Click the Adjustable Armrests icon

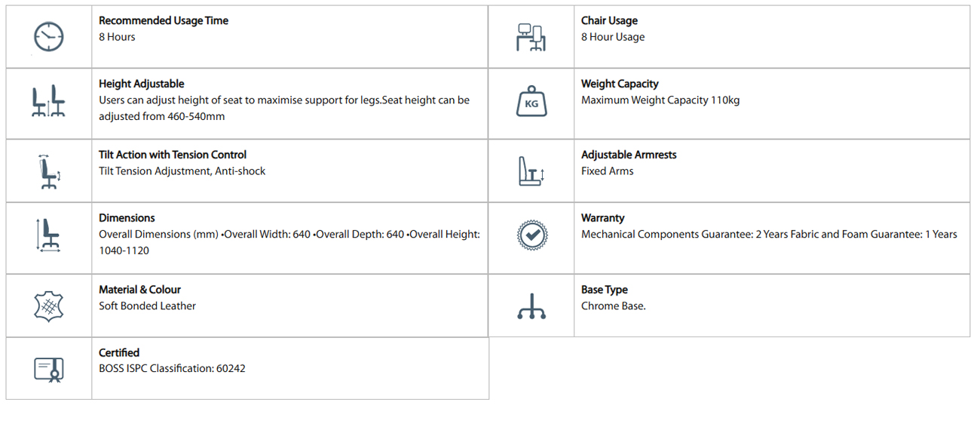coord(531,171)
